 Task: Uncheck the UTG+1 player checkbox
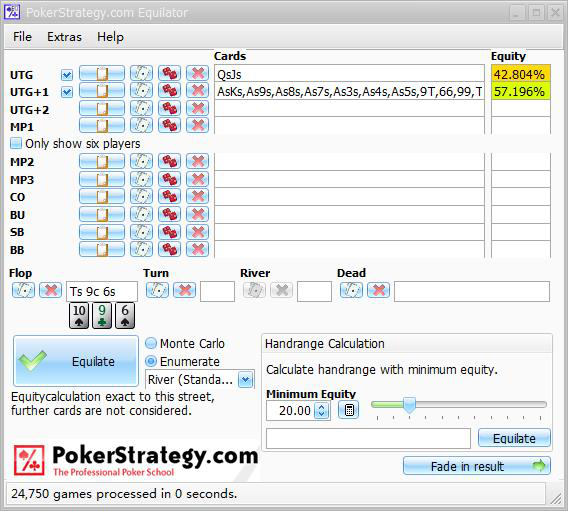click(x=67, y=92)
